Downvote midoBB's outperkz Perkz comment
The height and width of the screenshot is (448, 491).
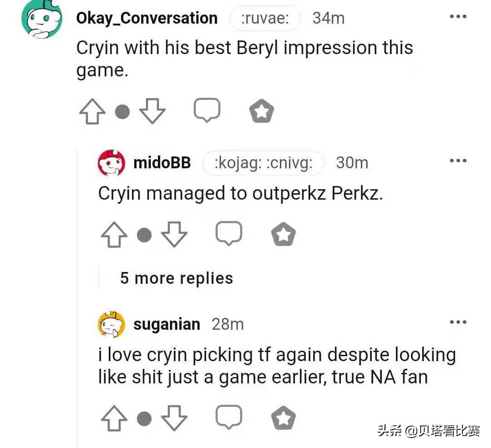coord(174,235)
